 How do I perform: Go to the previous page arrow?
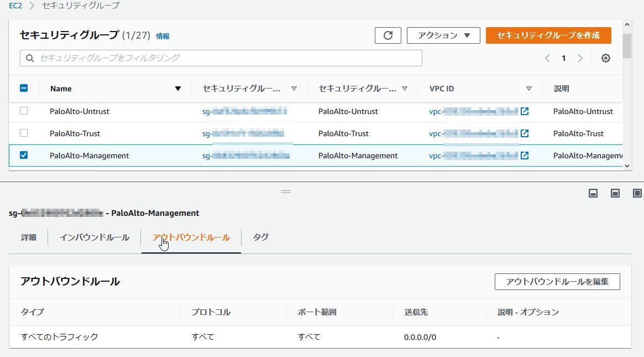tap(547, 58)
